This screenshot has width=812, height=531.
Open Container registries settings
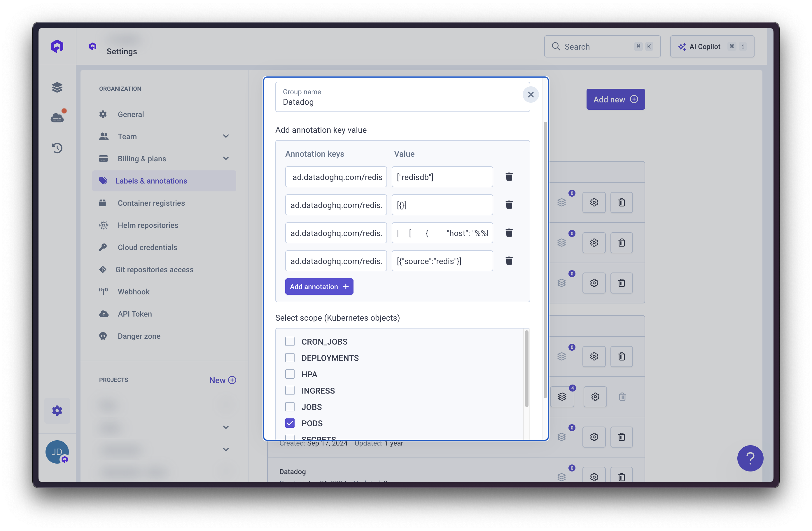coord(151,203)
